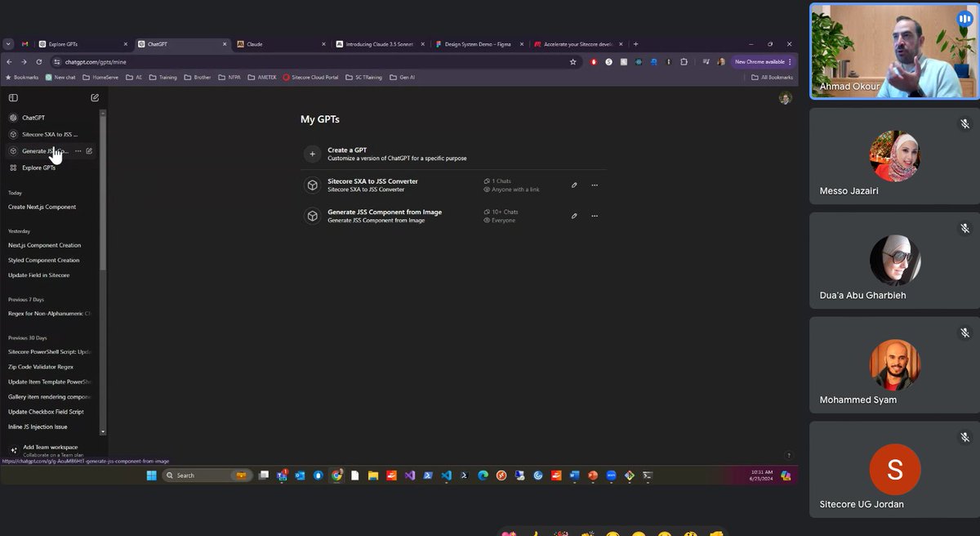
Task: Open ChatGPT in the sidebar
Action: [34, 118]
